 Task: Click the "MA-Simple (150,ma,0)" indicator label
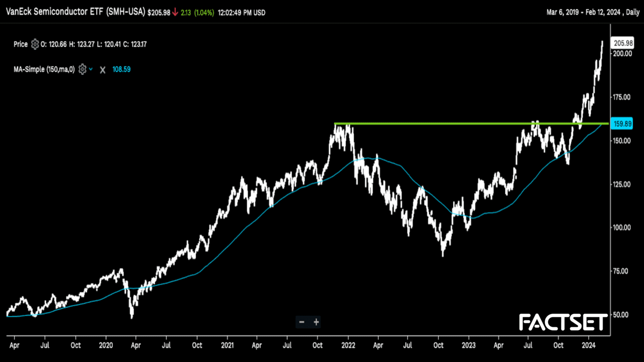pos(44,69)
